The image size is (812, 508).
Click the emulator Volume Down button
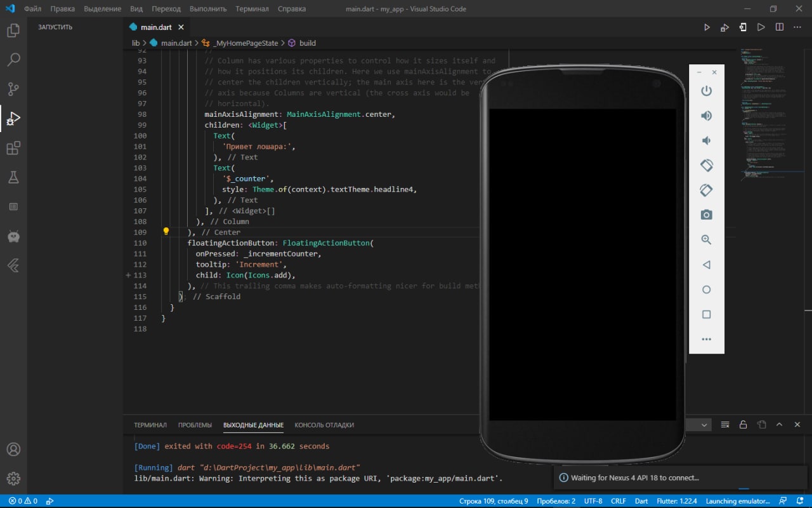coord(706,140)
